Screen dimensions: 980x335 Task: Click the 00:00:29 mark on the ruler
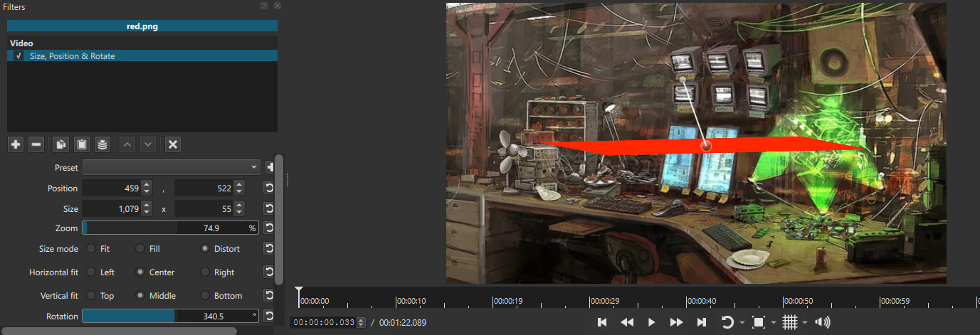tap(604, 301)
